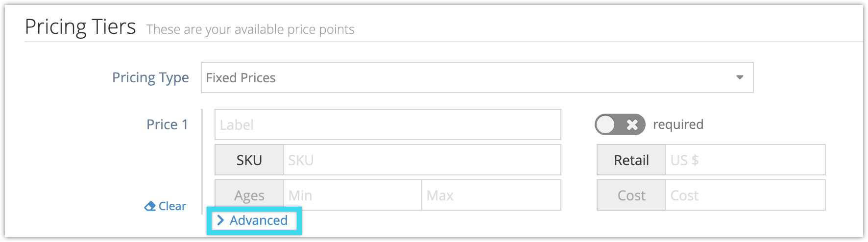This screenshot has height=242, width=868.
Task: Toggle the required switch on
Action: click(620, 124)
